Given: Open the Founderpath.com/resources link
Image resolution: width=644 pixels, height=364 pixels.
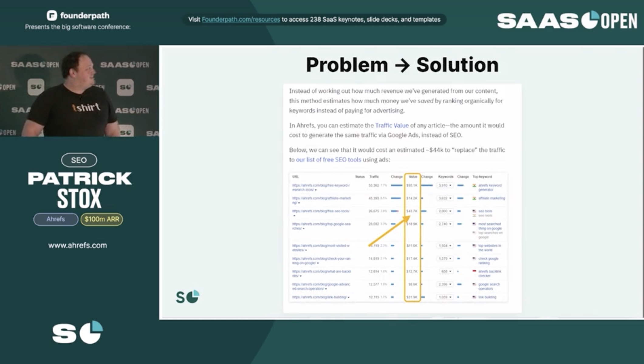Looking at the screenshot, I should point(241,19).
